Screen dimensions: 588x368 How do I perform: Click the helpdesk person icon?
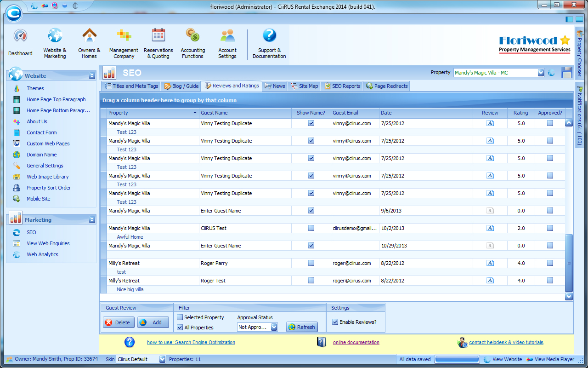coord(463,342)
